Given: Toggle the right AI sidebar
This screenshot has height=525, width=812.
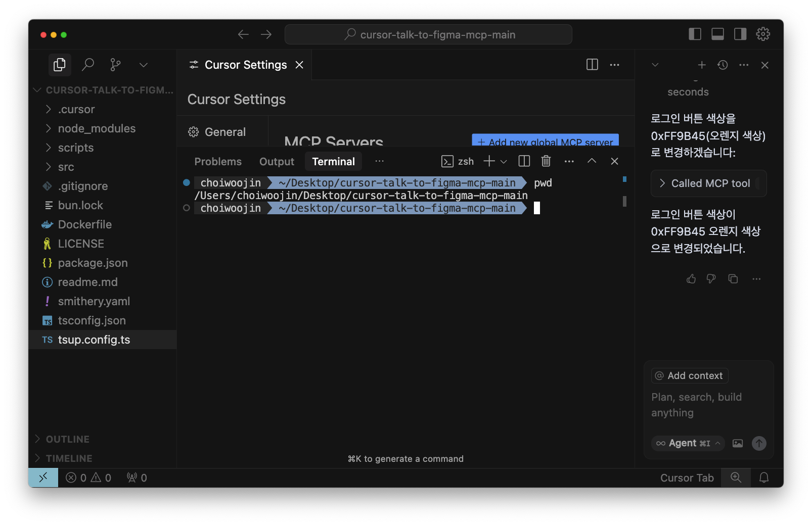Looking at the screenshot, I should [740, 34].
